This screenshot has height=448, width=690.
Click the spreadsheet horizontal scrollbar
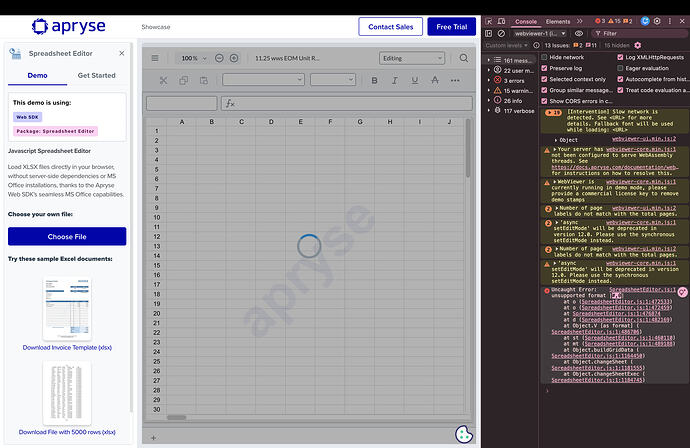(176, 417)
